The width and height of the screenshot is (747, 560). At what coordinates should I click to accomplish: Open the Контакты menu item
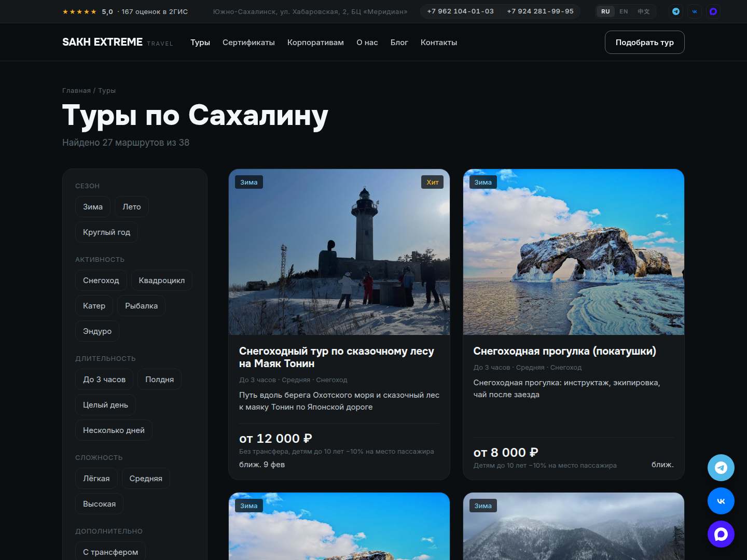point(439,43)
